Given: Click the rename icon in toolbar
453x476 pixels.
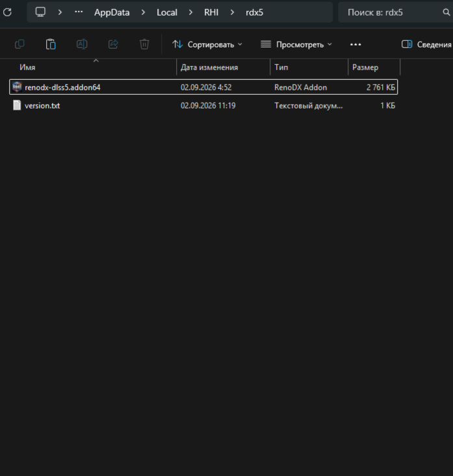Looking at the screenshot, I should click(x=82, y=44).
